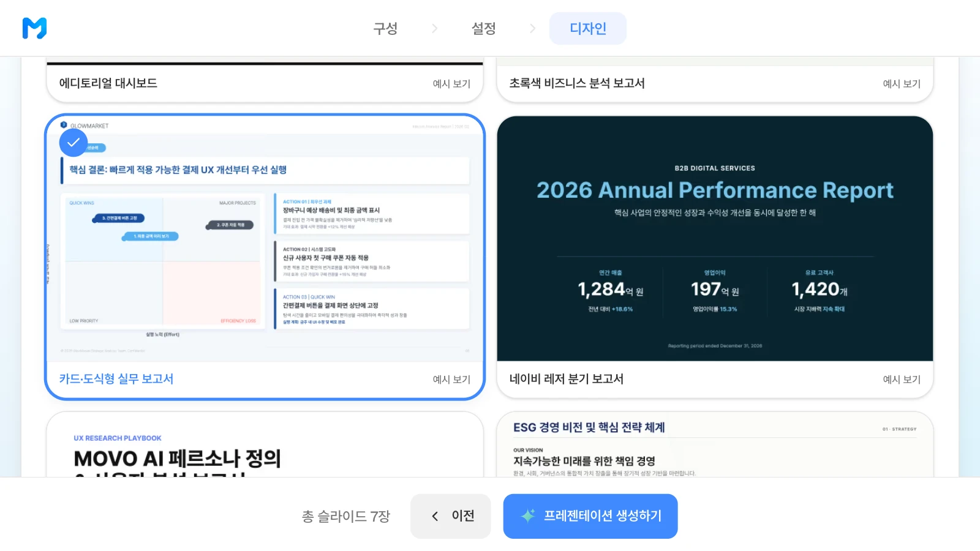Click the 총 슬라이드 7장 text
The image size is (980, 551).
click(x=346, y=516)
